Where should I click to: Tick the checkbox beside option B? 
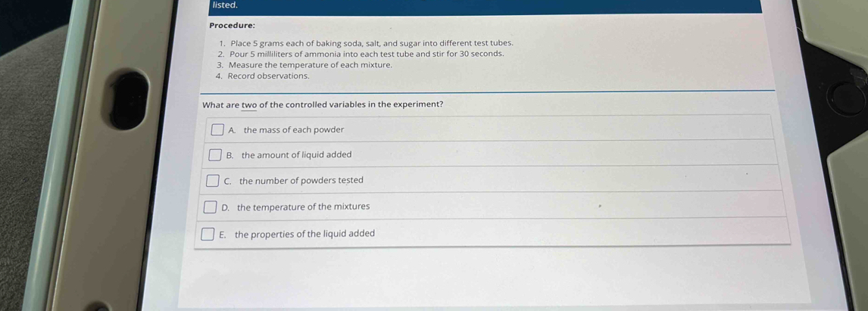pos(215,156)
